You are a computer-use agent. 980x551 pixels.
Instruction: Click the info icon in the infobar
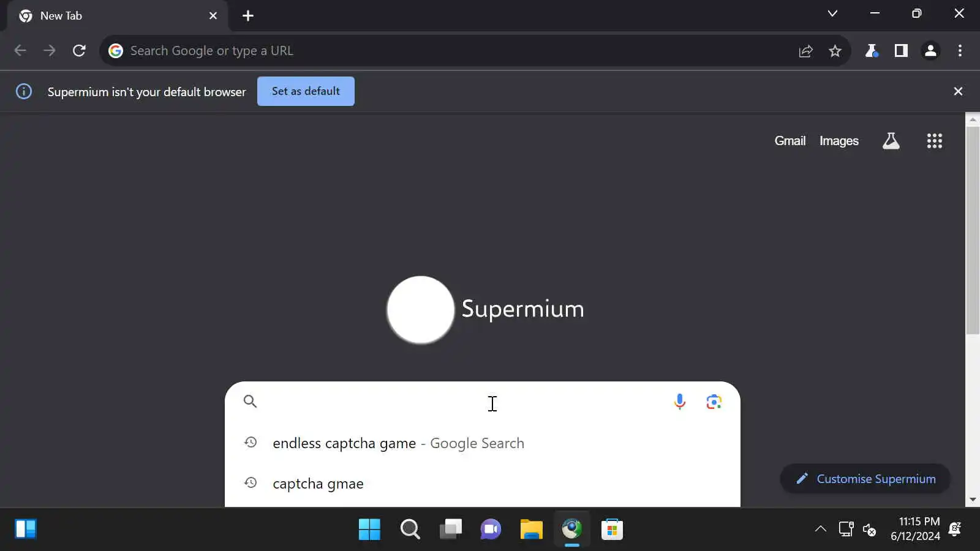24,91
